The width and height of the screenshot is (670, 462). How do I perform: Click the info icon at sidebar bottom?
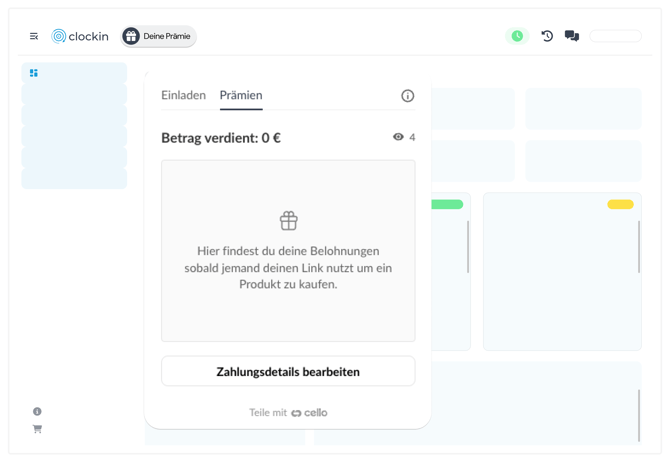pyautogui.click(x=37, y=411)
